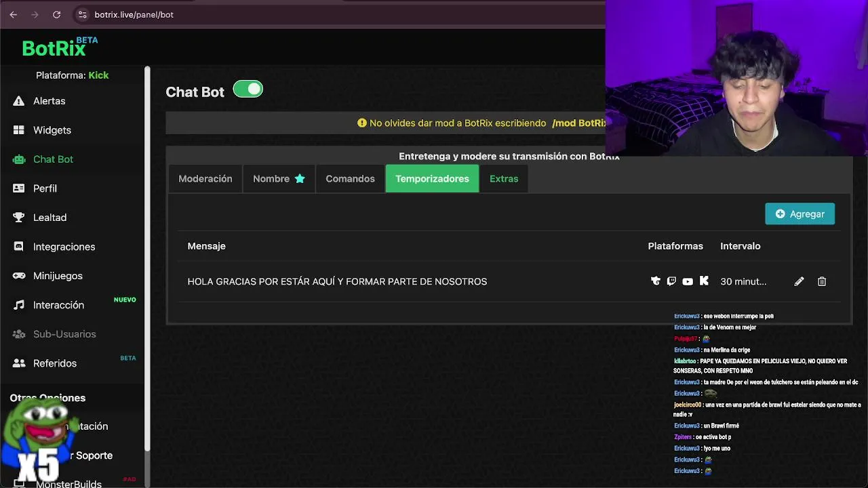Screen dimensions: 868x488
Task: Click the Mensaje column header
Action: 206,246
